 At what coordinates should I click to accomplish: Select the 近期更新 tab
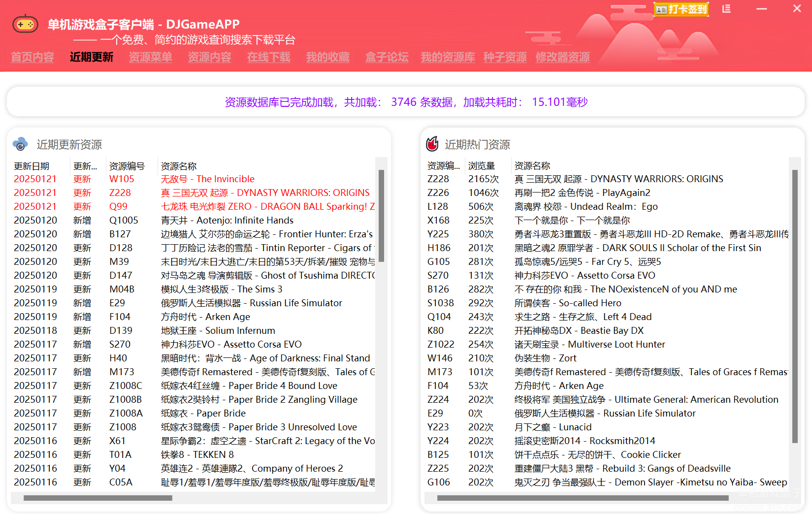pyautogui.click(x=92, y=57)
